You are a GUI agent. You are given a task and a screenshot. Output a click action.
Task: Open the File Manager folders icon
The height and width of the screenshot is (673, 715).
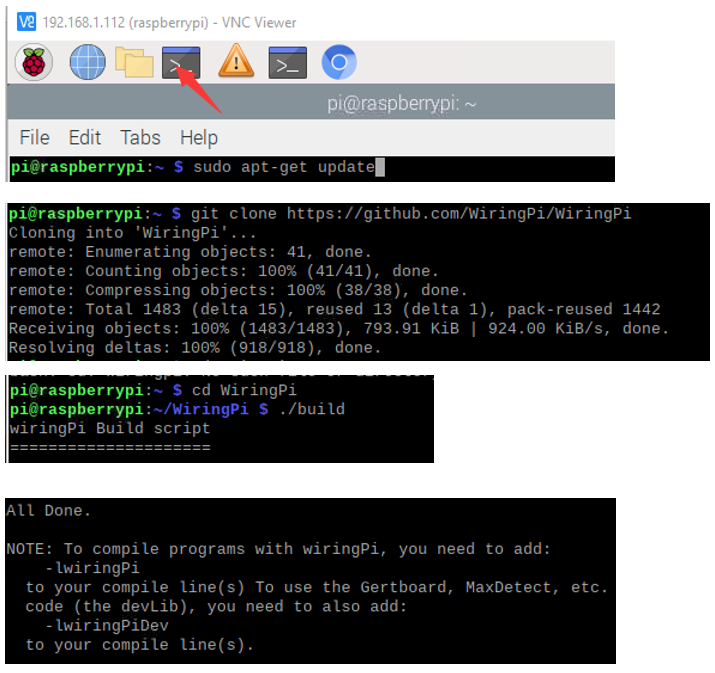coord(134,62)
